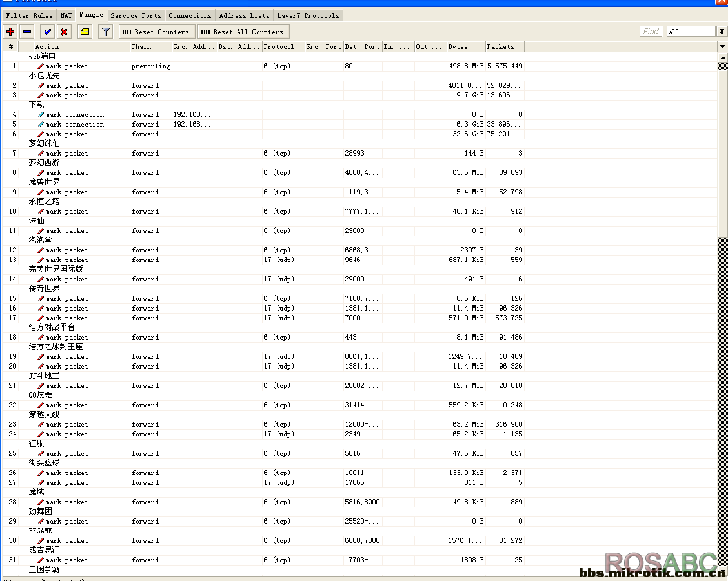Click packets value '573 725' in rule 17
This screenshot has height=581, width=728.
[x=509, y=318]
